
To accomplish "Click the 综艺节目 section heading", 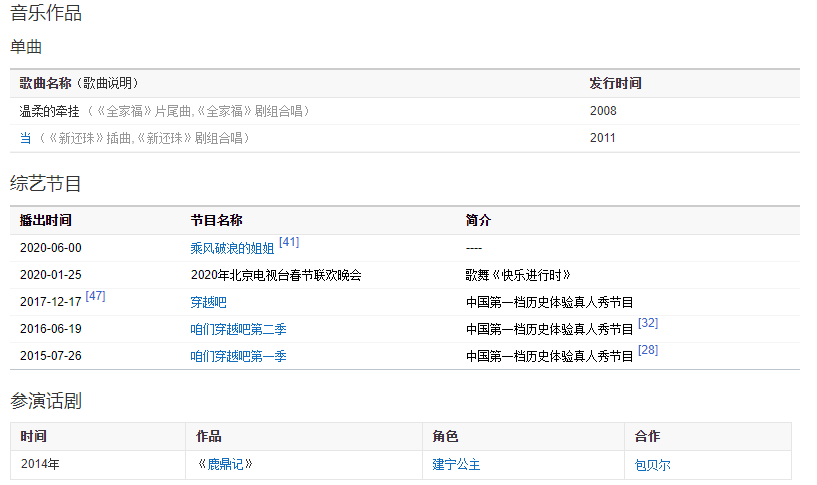I will (46, 183).
